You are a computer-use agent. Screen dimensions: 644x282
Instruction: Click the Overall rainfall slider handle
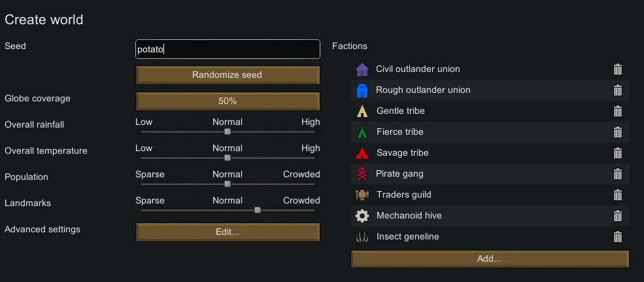pyautogui.click(x=228, y=132)
